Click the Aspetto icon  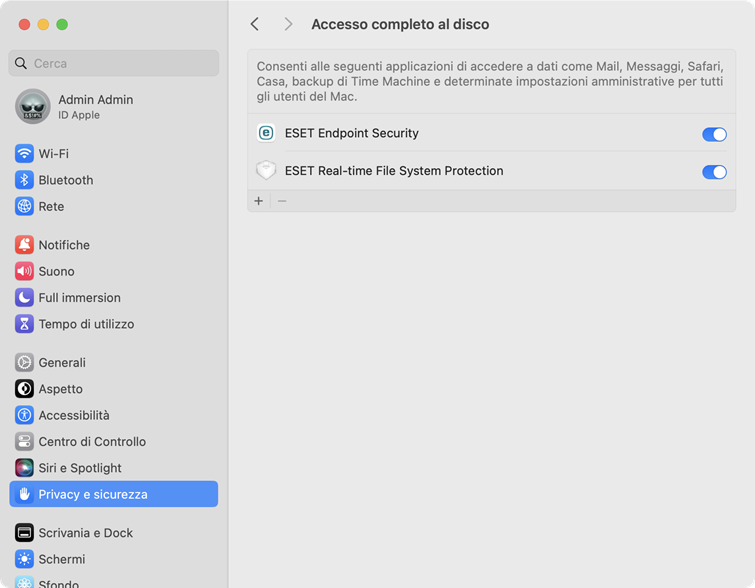click(x=24, y=389)
